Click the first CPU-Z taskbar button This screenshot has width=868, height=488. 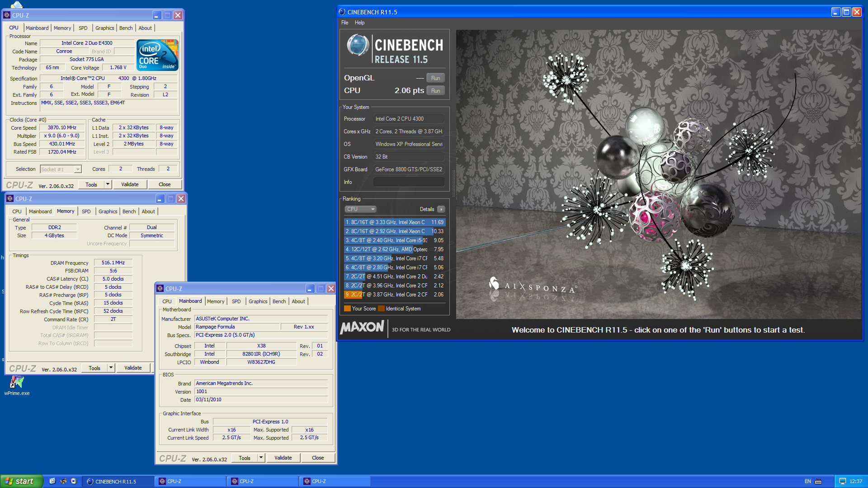click(x=191, y=481)
